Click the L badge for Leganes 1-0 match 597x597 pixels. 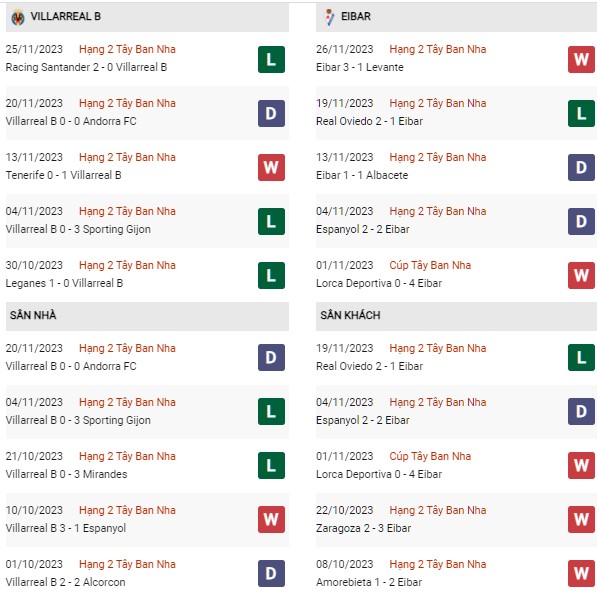[271, 275]
